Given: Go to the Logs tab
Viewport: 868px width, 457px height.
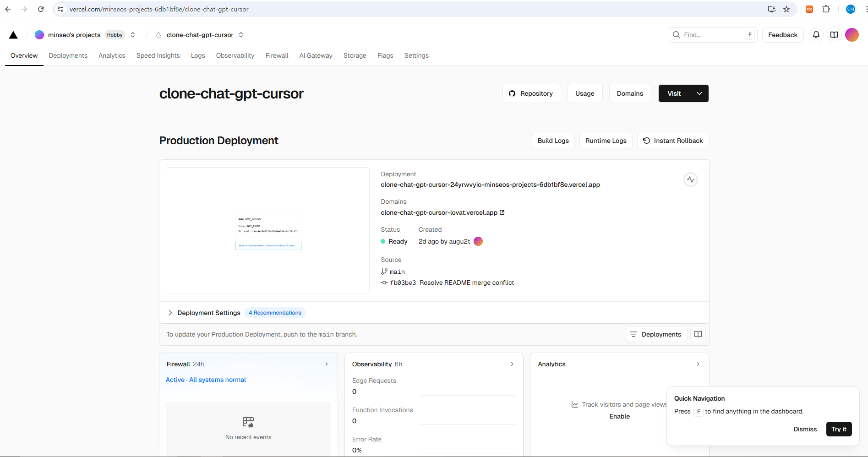Looking at the screenshot, I should tap(198, 55).
